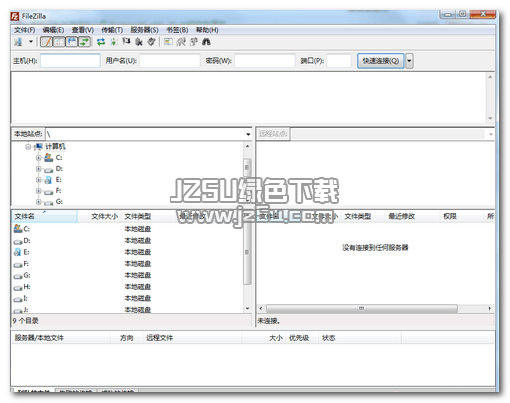Click the 快速连接(Q) quick connect button

380,61
